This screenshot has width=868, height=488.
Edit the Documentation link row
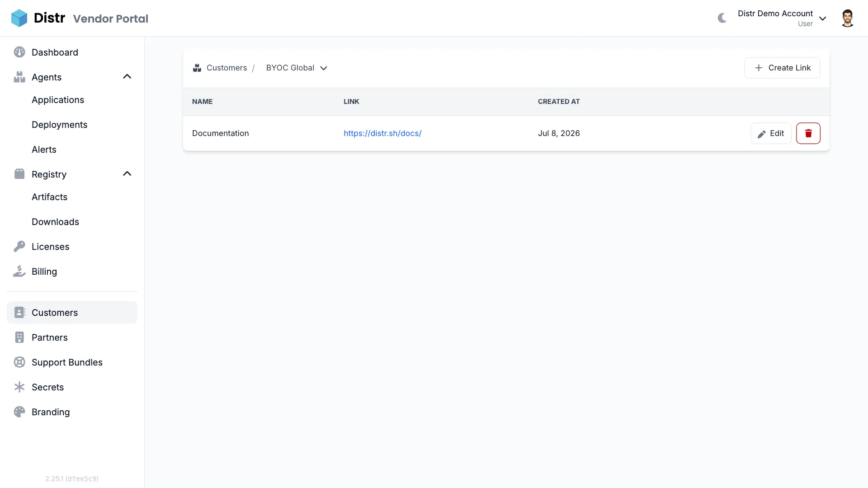tap(771, 133)
